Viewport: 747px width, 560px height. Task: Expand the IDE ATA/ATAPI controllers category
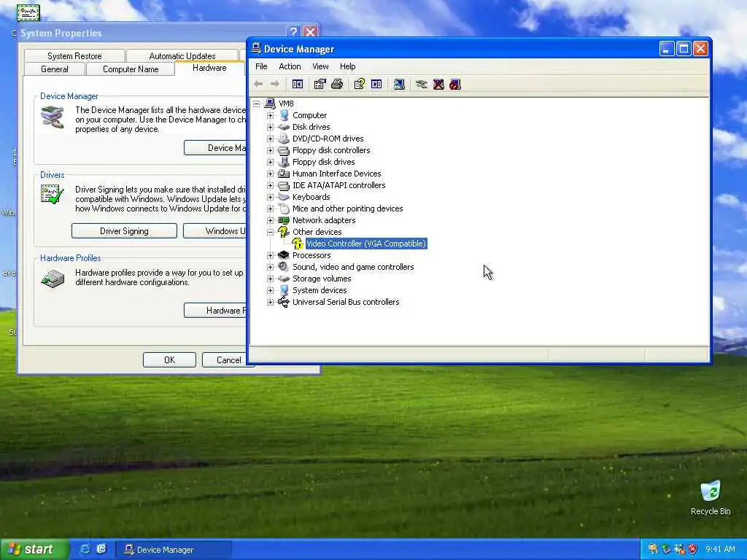(x=270, y=185)
